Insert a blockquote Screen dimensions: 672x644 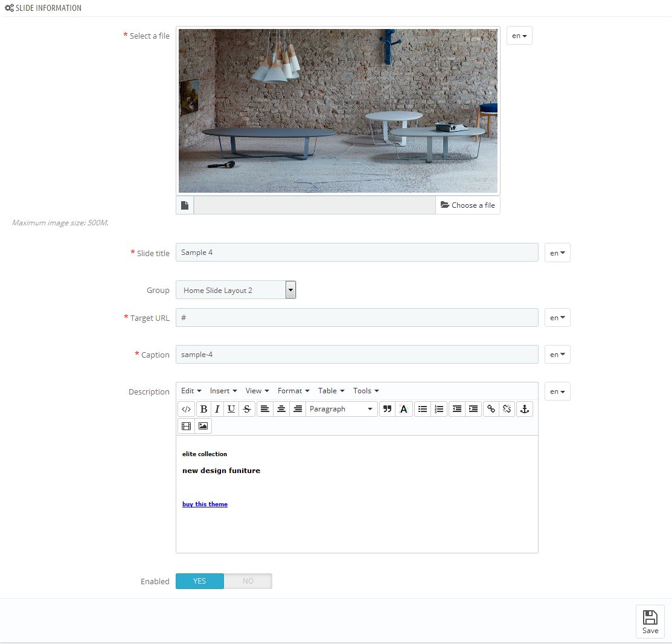[387, 409]
